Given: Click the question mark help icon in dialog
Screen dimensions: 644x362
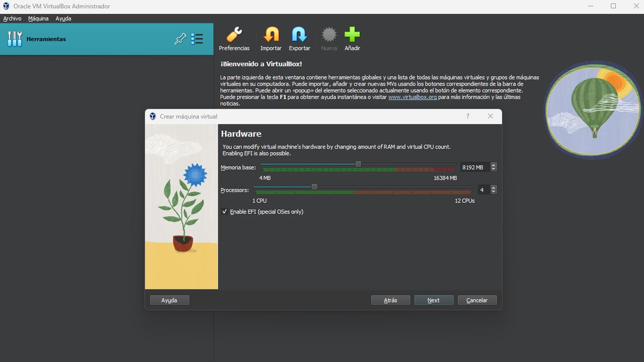Looking at the screenshot, I should pos(467,116).
